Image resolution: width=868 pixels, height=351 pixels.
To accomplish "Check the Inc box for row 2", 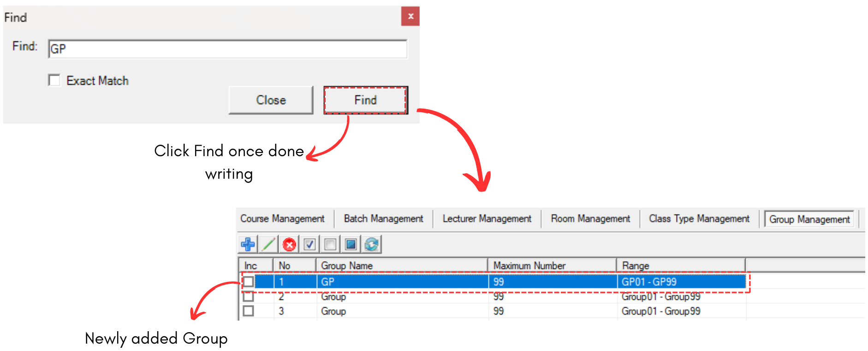I will [249, 296].
